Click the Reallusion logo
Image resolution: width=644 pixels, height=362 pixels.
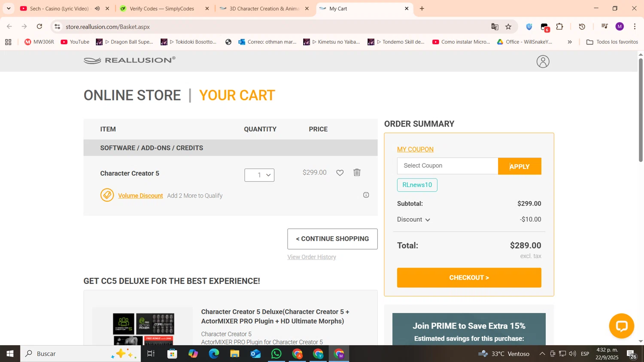130,60
